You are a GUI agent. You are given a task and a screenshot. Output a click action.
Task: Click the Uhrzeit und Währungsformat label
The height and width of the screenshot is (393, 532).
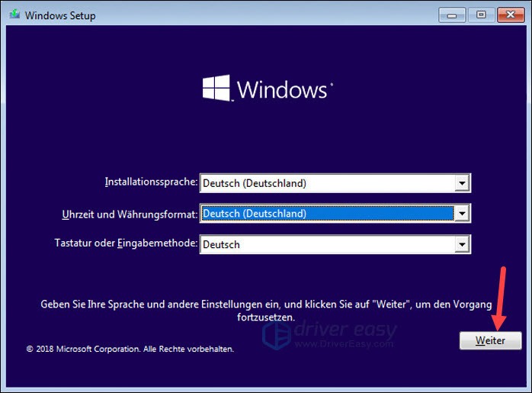tap(130, 214)
